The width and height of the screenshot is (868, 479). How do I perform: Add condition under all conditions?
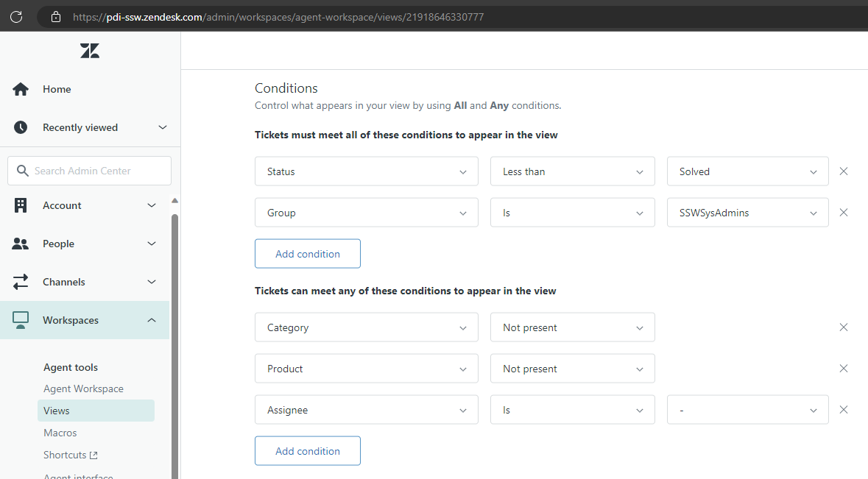pyautogui.click(x=307, y=254)
